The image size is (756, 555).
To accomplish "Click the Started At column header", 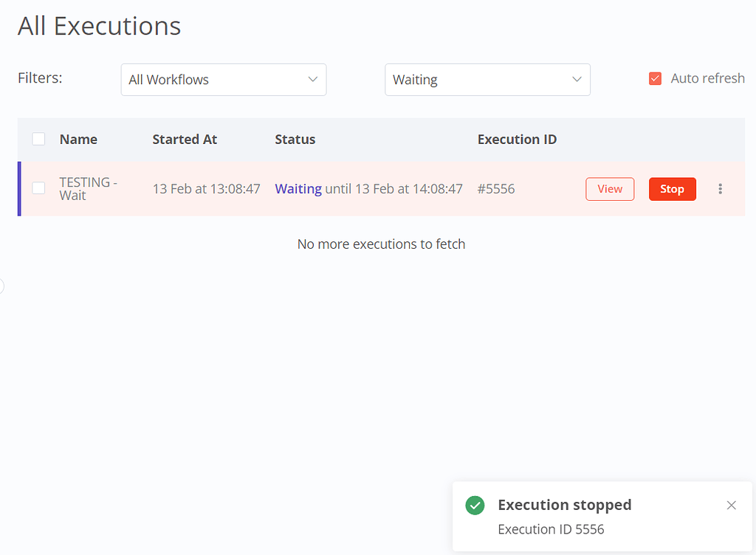I will coord(184,139).
